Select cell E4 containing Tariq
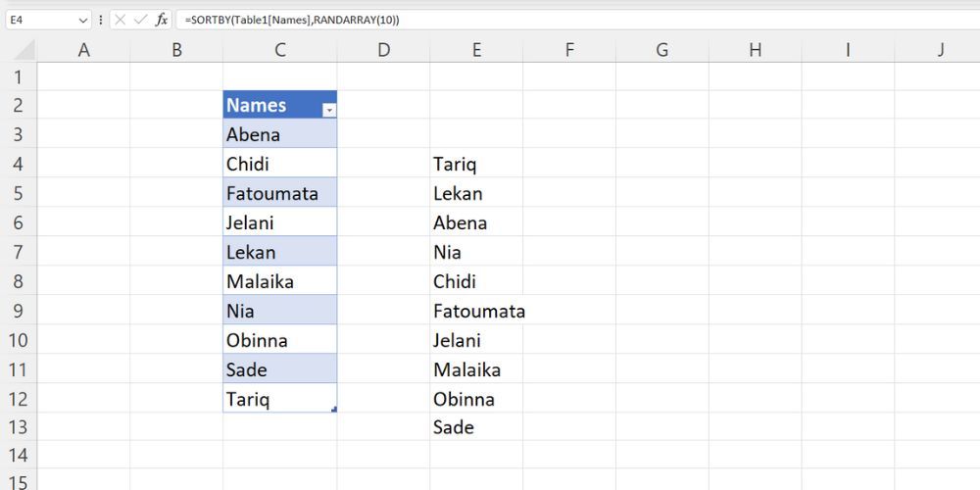980x490 pixels. [475, 164]
